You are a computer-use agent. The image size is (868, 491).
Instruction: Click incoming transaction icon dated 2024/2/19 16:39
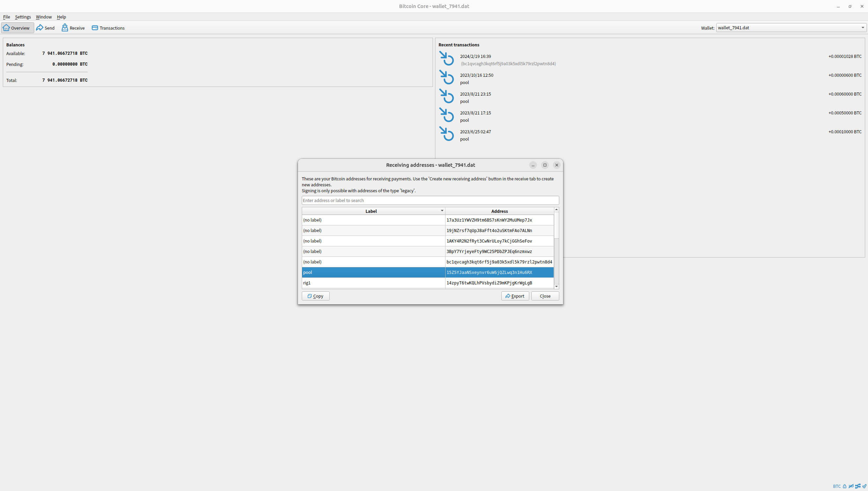(447, 59)
